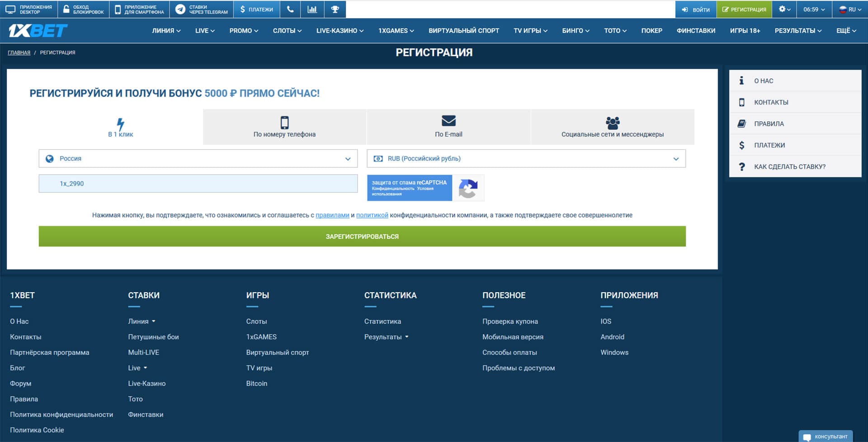Image resolution: width=868 pixels, height=442 pixels.
Task: Open the RUB currency dropdown
Action: [x=526, y=159]
